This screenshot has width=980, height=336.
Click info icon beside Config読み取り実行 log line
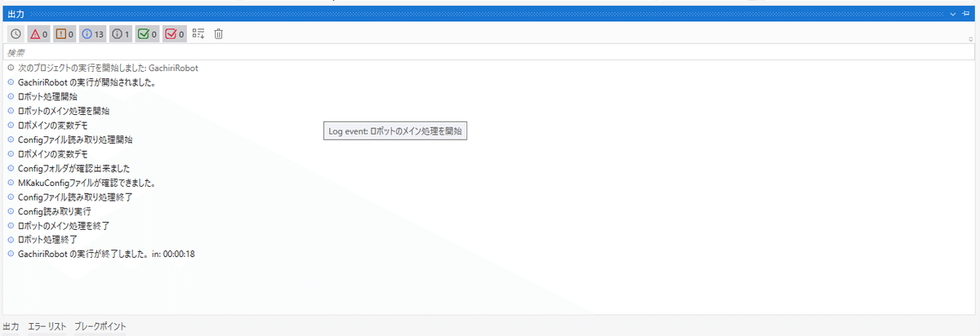click(x=11, y=211)
